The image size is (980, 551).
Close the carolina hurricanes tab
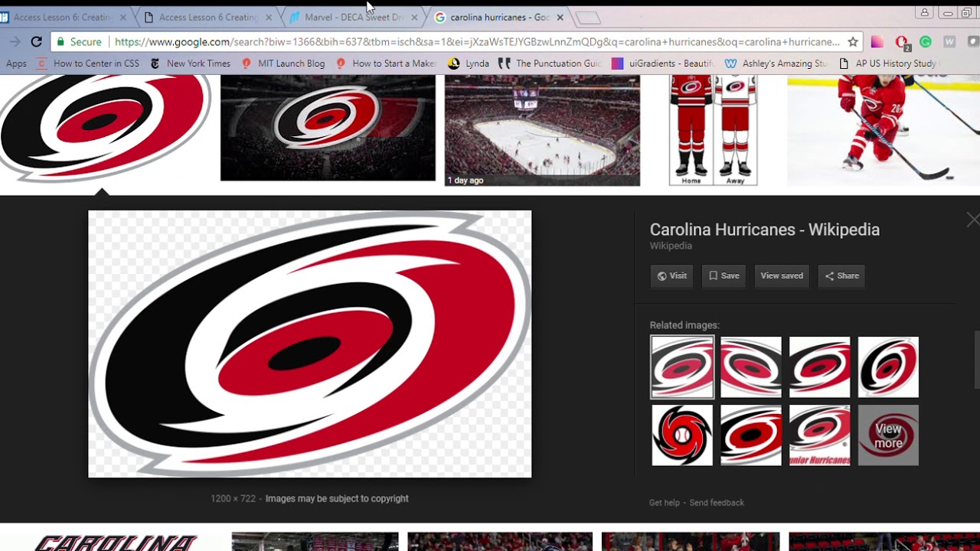[560, 17]
